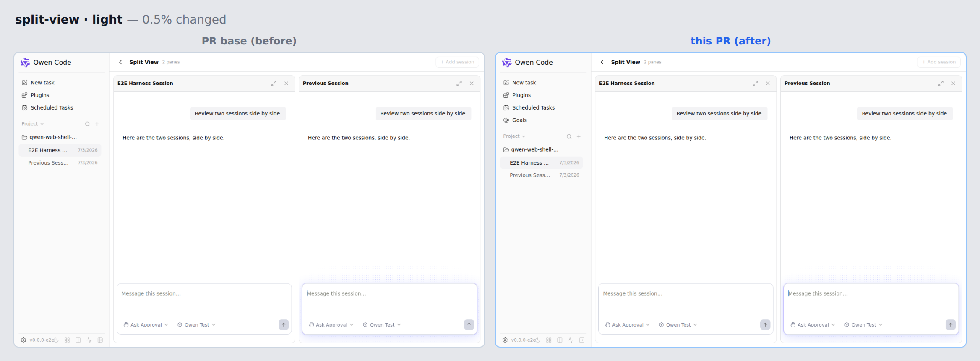
Task: Send message arrow in E2E pane, before window
Action: [284, 324]
